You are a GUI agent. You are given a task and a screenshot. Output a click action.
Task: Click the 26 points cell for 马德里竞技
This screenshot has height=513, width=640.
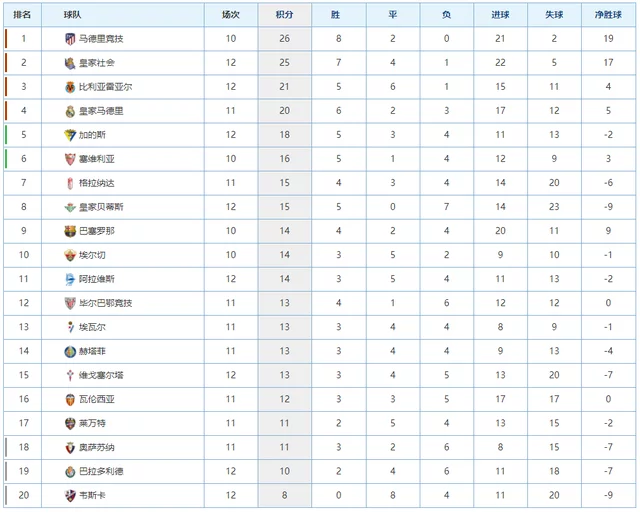(x=284, y=39)
